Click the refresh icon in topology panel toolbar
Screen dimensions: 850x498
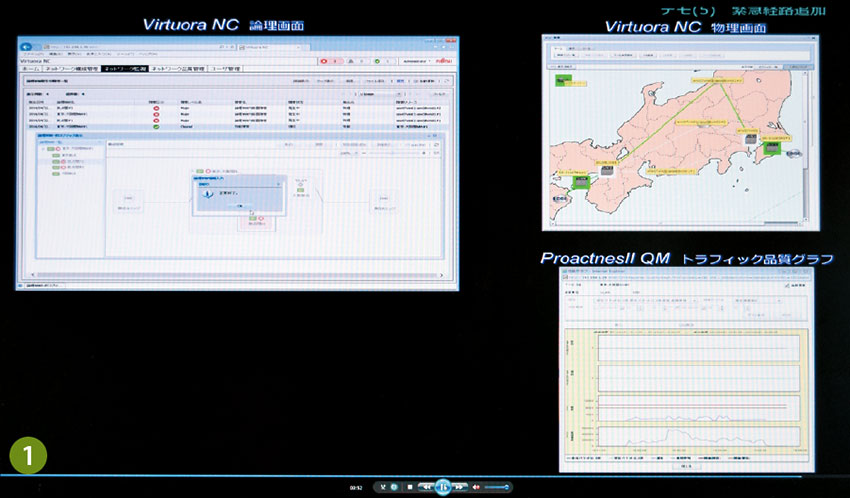pyautogui.click(x=437, y=145)
